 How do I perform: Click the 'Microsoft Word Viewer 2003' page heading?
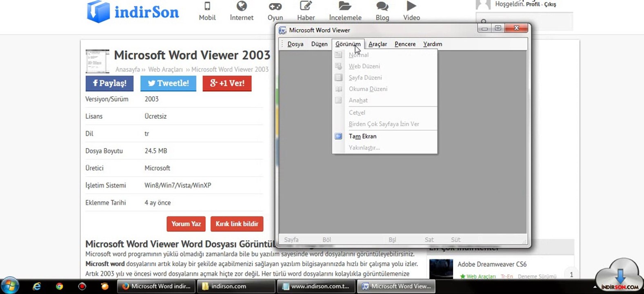(x=192, y=55)
